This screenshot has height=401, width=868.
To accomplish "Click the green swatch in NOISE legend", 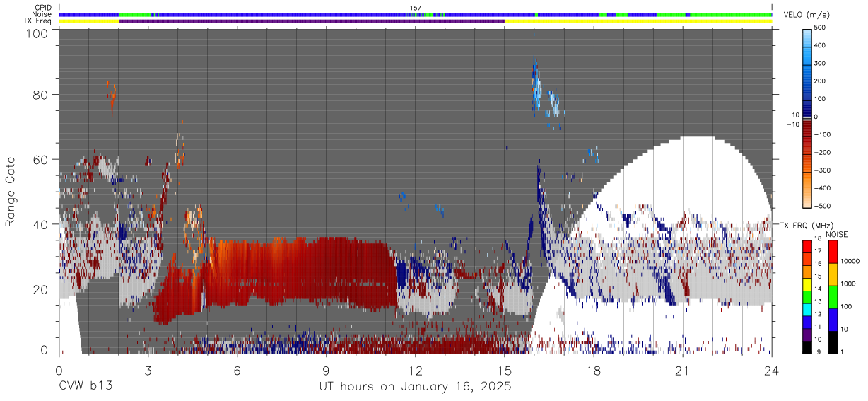I will coord(833,296).
